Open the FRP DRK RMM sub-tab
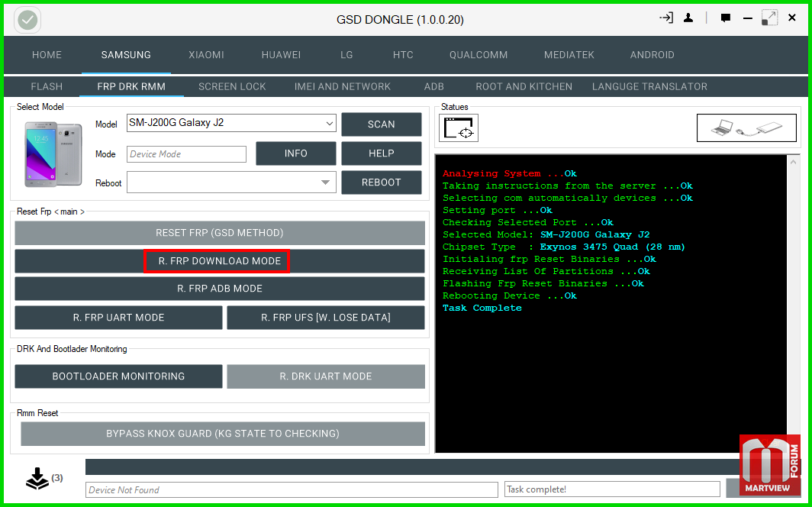The height and width of the screenshot is (507, 812). pos(131,86)
